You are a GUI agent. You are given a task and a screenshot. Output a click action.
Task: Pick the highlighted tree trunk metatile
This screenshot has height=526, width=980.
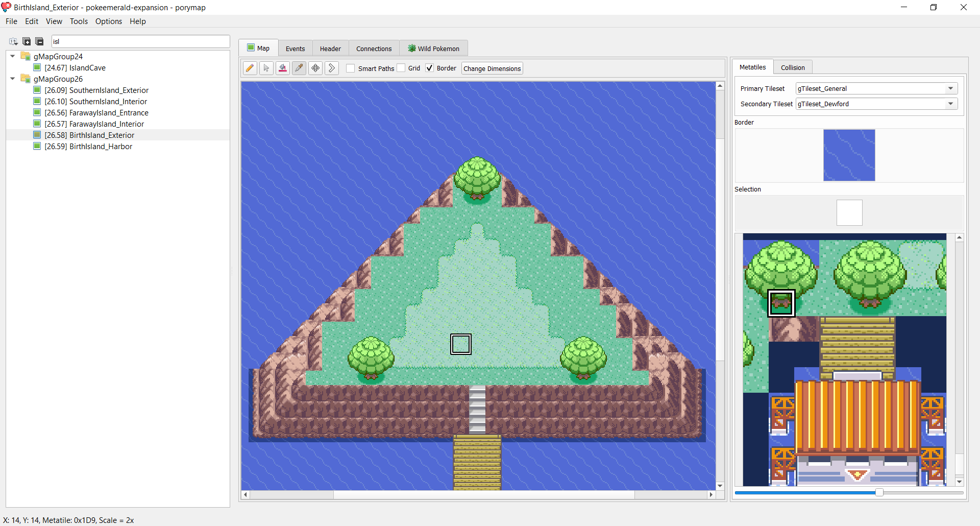(781, 303)
